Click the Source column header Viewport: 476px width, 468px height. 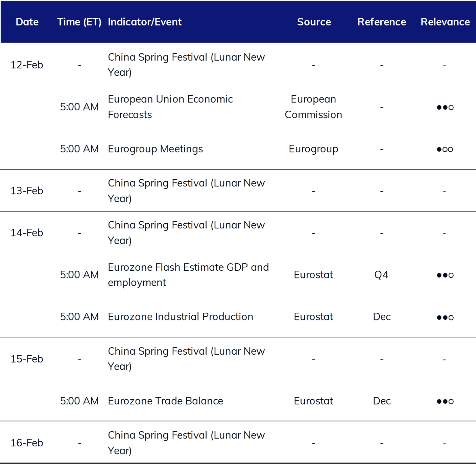[314, 22]
